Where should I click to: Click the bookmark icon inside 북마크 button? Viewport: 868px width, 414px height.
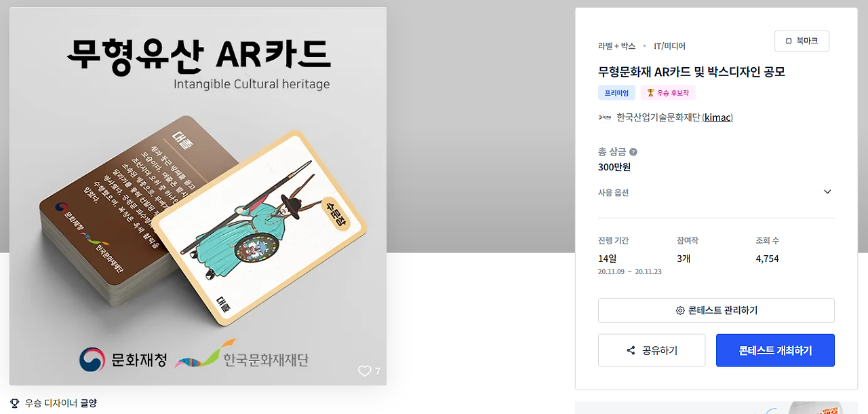(789, 41)
